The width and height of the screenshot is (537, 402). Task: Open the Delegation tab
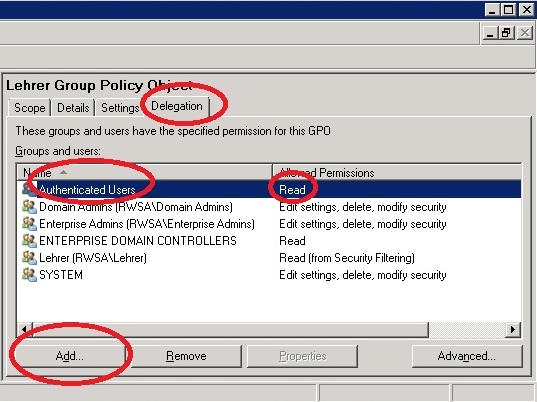[x=177, y=106]
